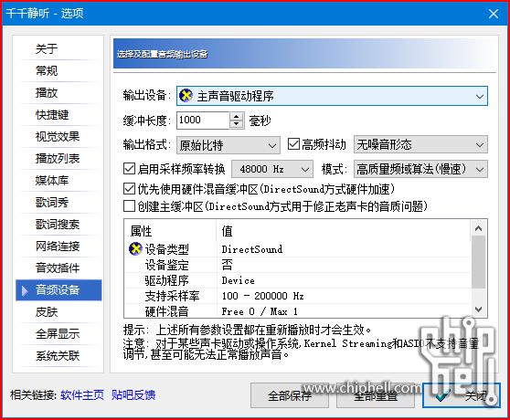
Task: Toggle the 高频抖动 checkbox
Action: click(293, 144)
